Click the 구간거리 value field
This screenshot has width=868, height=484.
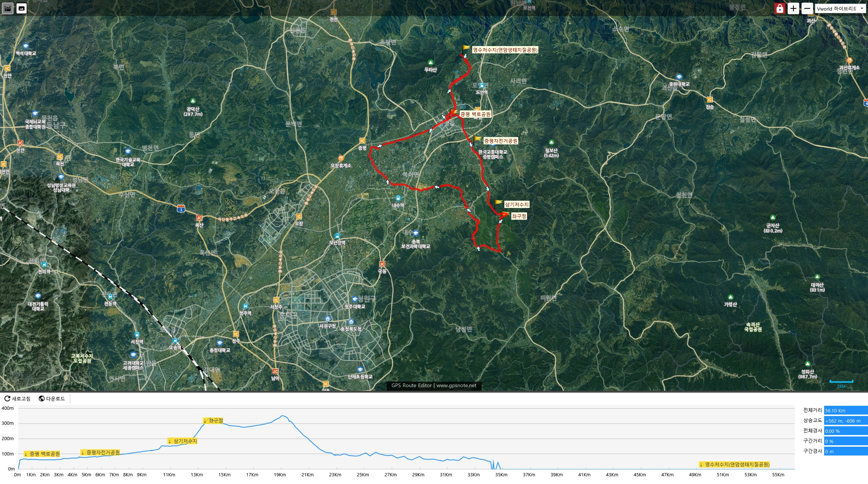845,441
